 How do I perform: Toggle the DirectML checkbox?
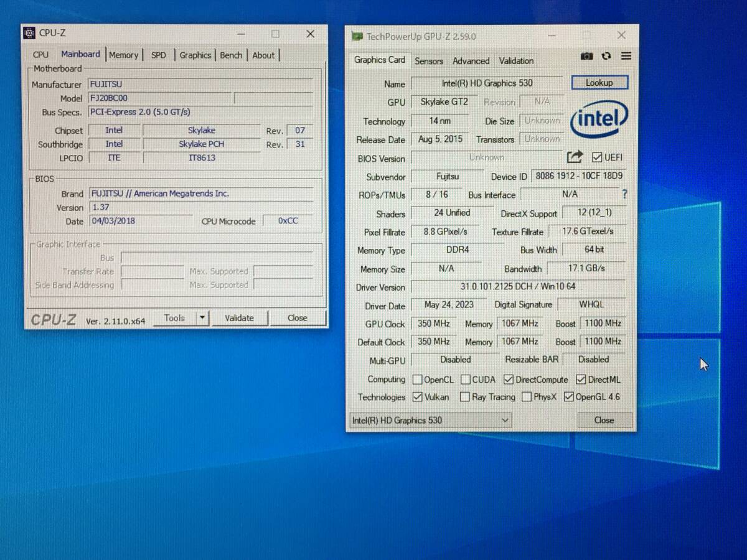click(x=581, y=379)
